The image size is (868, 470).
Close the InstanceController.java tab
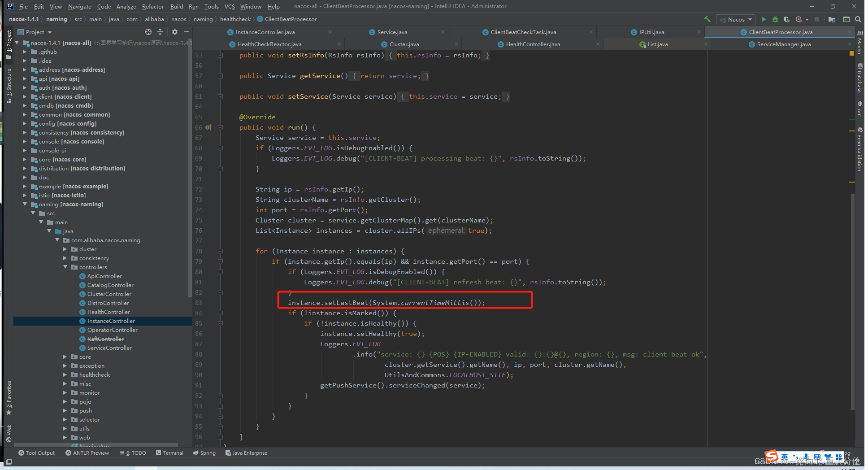click(x=330, y=32)
